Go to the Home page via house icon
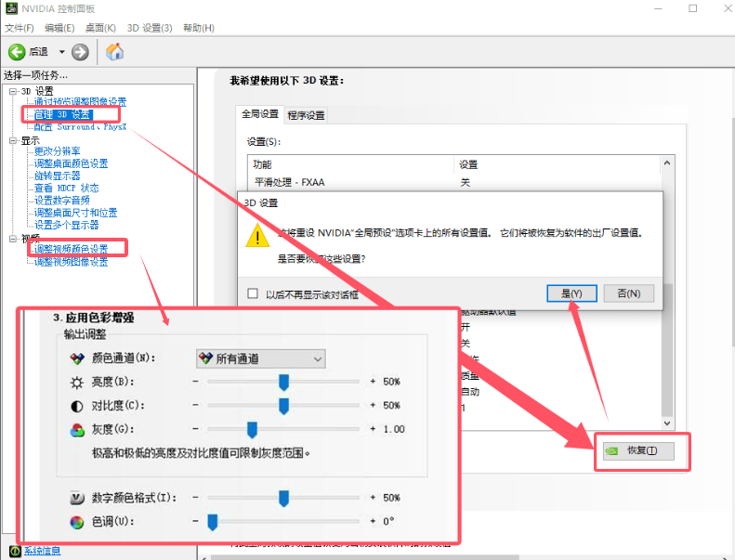The width and height of the screenshot is (735, 560). [x=115, y=52]
